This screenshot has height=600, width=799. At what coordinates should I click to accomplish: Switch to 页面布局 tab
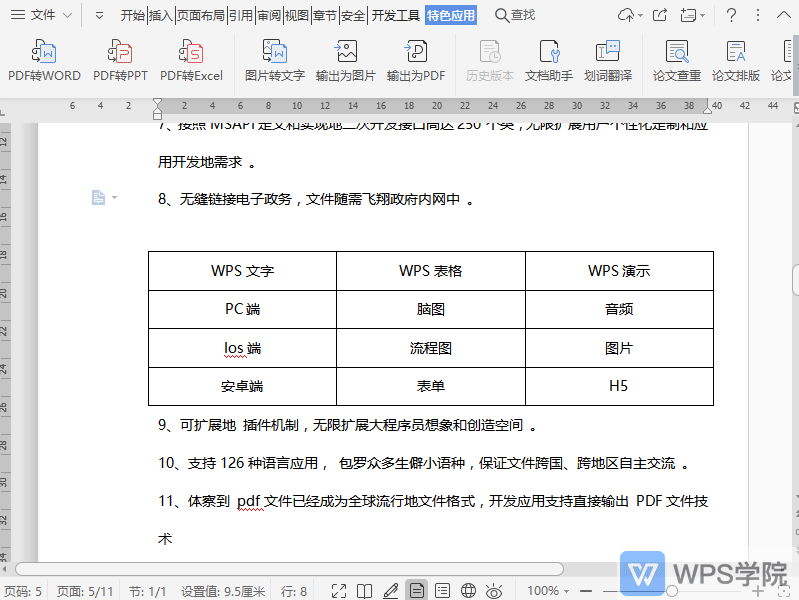pyautogui.click(x=201, y=15)
